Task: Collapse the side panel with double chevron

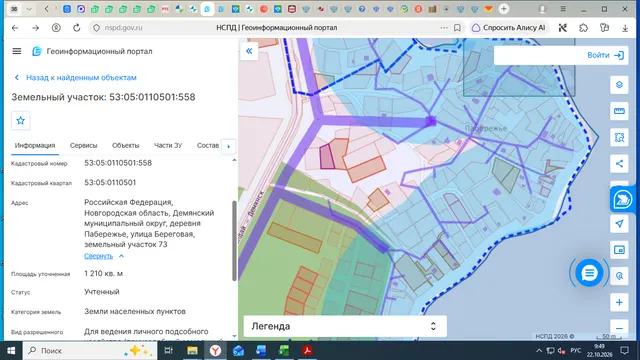Action: (249, 51)
